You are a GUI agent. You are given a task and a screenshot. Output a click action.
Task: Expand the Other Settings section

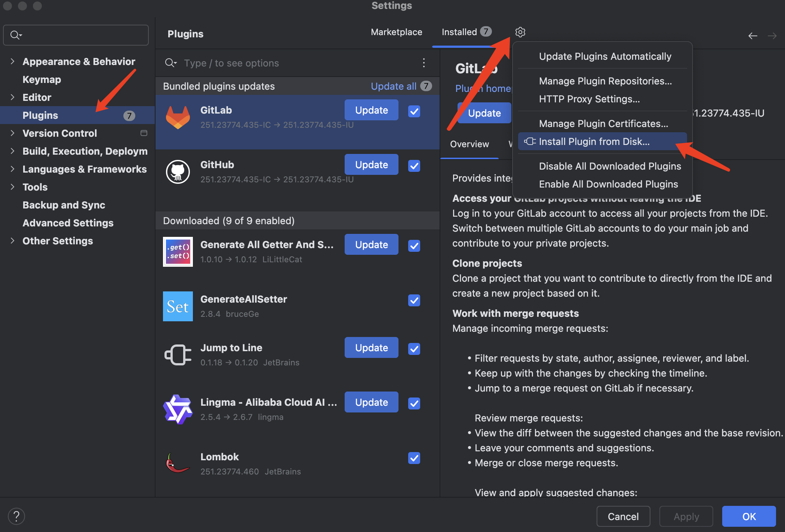tap(13, 241)
